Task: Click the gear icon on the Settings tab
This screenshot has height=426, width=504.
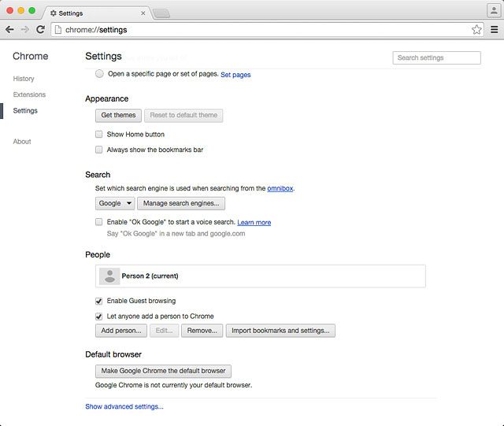Action: (x=54, y=13)
